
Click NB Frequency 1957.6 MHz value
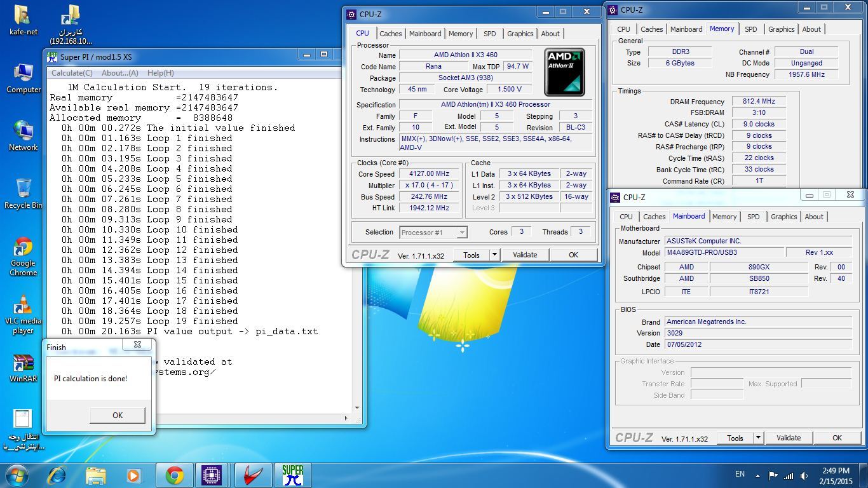(806, 74)
